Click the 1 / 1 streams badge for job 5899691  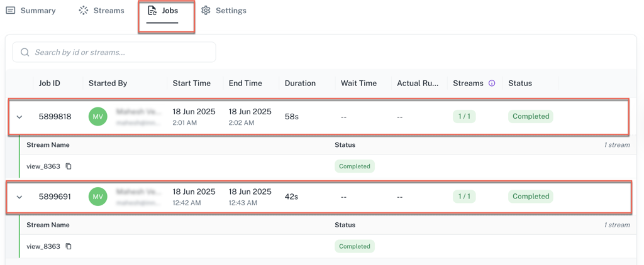click(464, 197)
